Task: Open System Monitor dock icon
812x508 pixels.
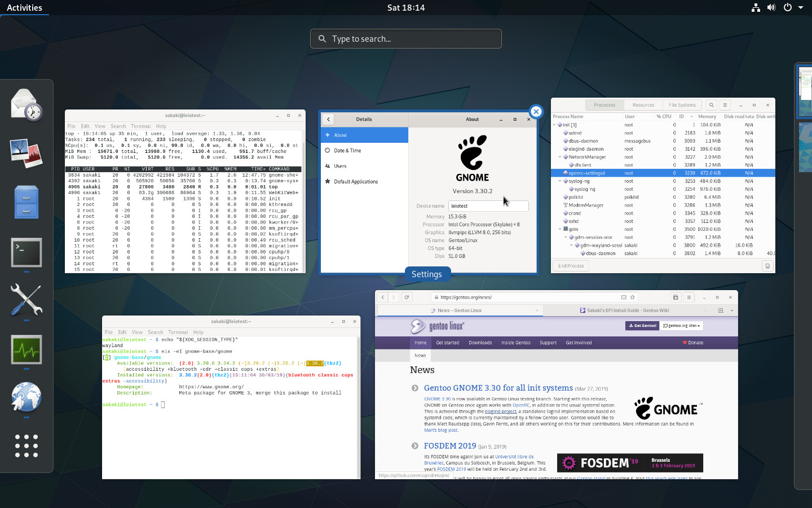Action: click(27, 349)
